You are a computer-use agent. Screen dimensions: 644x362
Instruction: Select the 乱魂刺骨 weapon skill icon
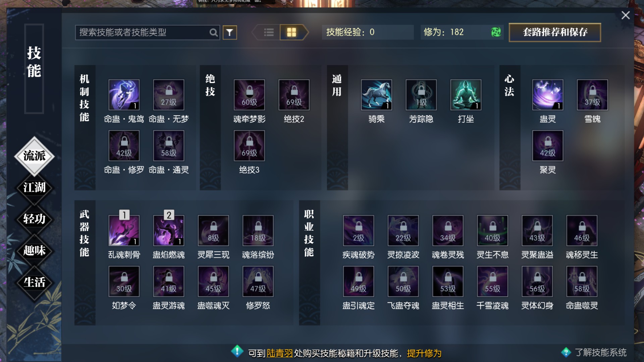124,231
